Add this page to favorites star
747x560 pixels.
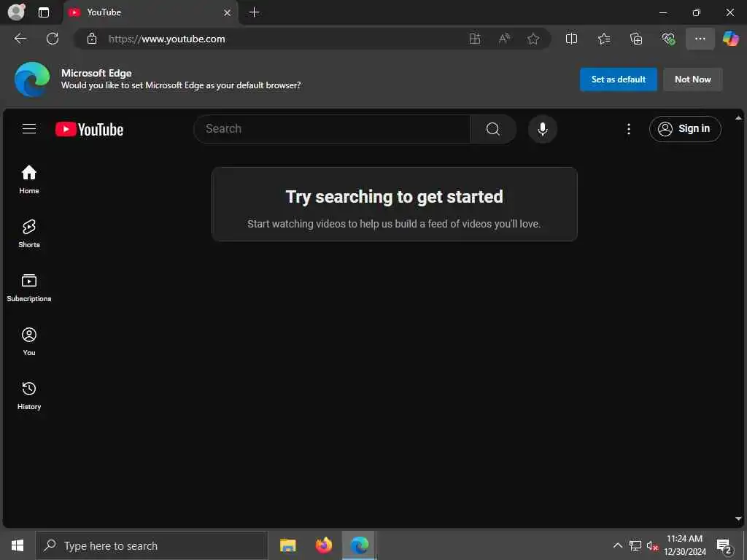(x=533, y=39)
